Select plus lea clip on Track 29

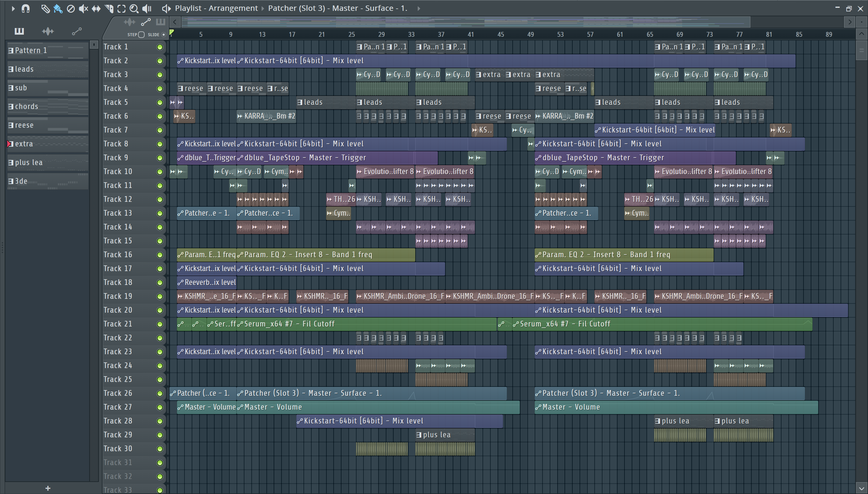[x=445, y=435]
